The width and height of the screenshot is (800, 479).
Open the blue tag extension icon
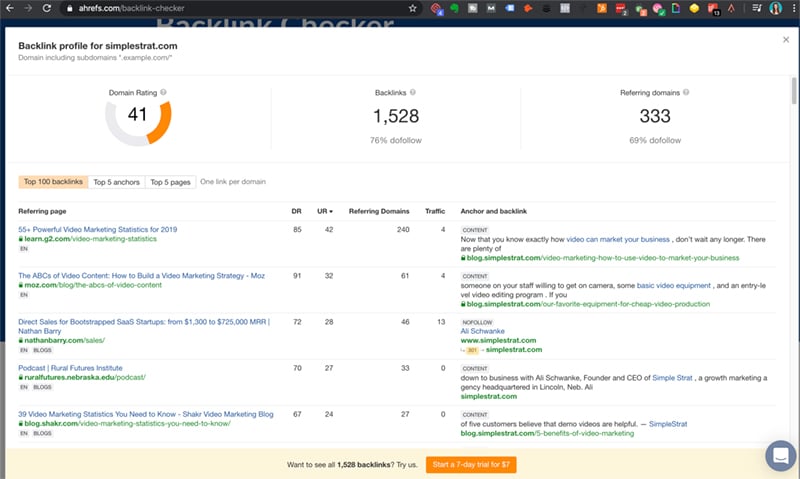[510, 8]
